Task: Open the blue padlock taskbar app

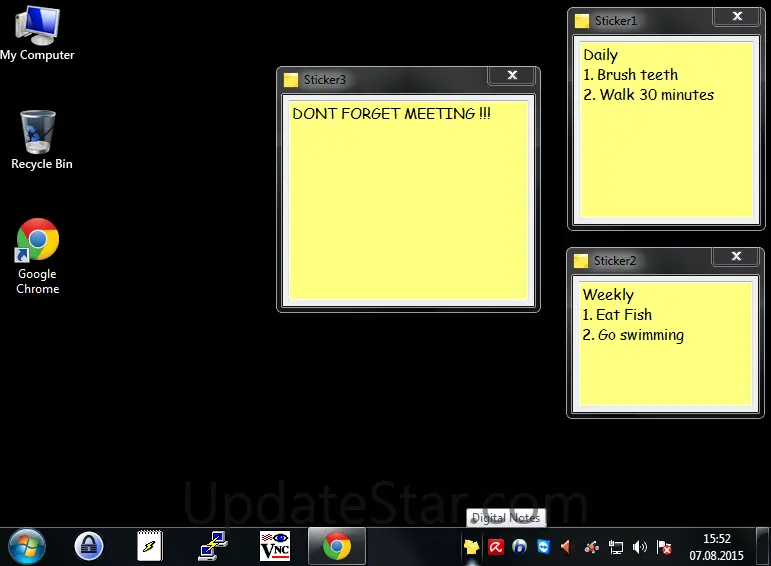Action: tap(89, 546)
